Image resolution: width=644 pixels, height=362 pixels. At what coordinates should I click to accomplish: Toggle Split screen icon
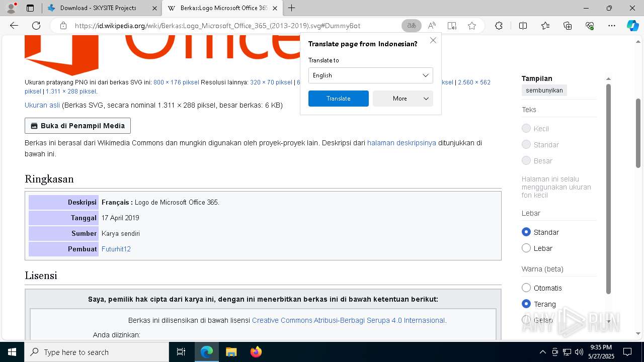coord(523,26)
